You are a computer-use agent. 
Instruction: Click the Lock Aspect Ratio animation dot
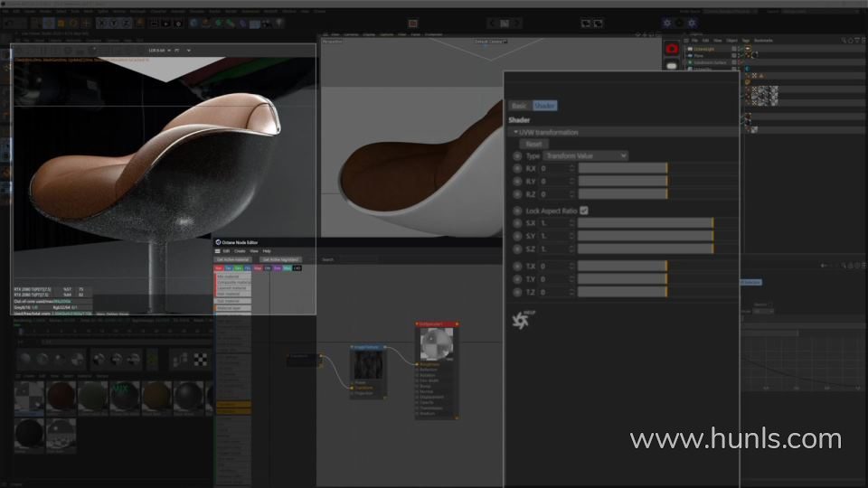(x=517, y=211)
